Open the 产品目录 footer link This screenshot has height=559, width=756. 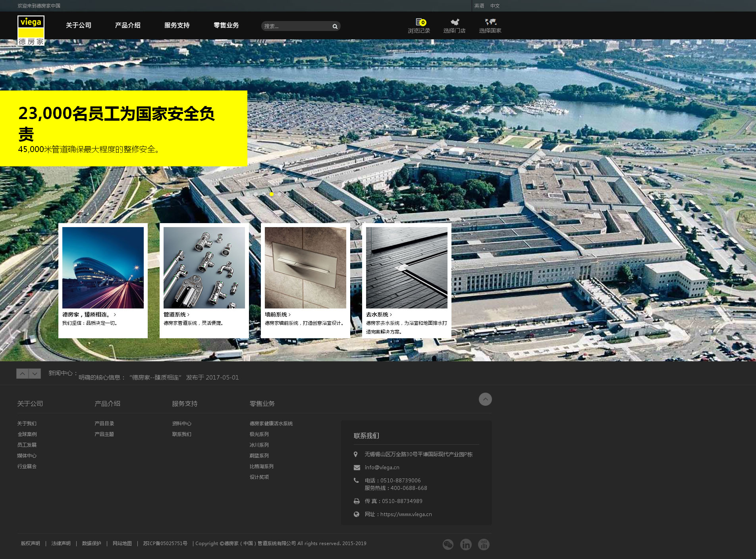pyautogui.click(x=104, y=424)
